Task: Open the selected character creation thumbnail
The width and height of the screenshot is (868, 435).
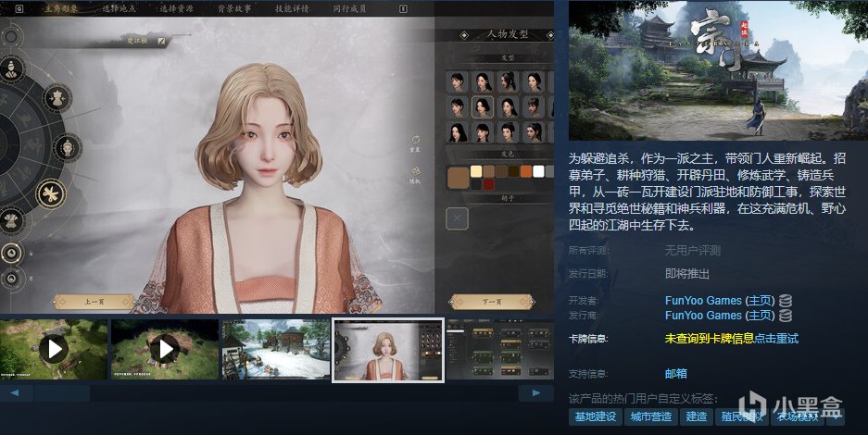Action: 387,350
